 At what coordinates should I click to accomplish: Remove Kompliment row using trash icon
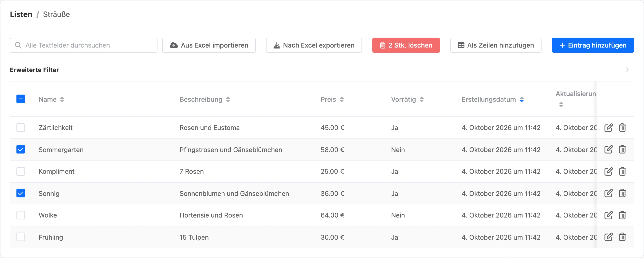click(622, 172)
